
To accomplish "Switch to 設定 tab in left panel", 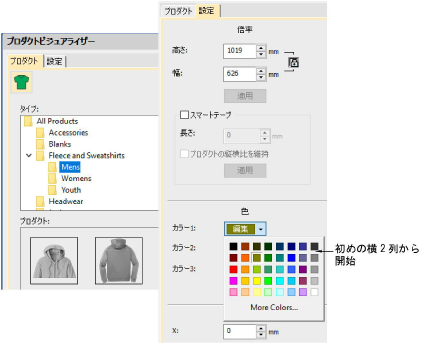I will [x=54, y=61].
